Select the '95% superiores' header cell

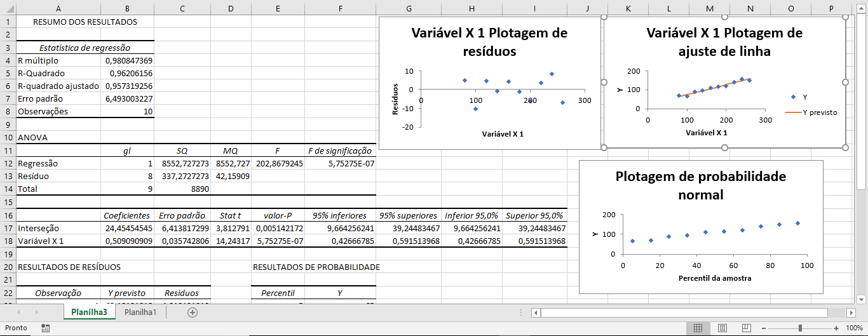(x=409, y=215)
